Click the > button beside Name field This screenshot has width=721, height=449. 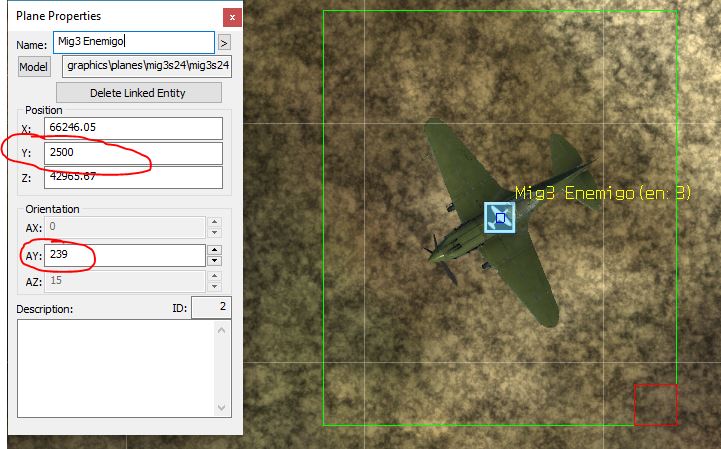(224, 43)
